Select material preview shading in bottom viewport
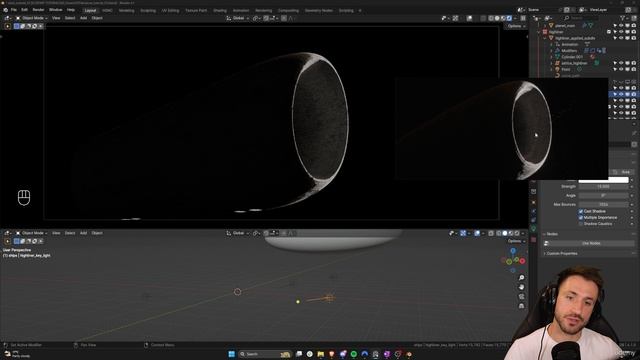This screenshot has height=360, width=640. click(511, 233)
